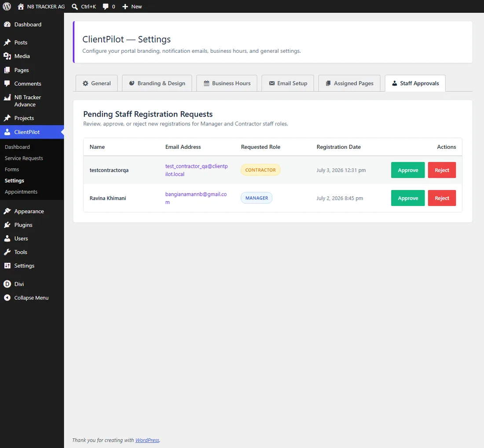484x448 pixels.
Task: Click the Collapse Menu arrow icon
Action: [x=7, y=297]
